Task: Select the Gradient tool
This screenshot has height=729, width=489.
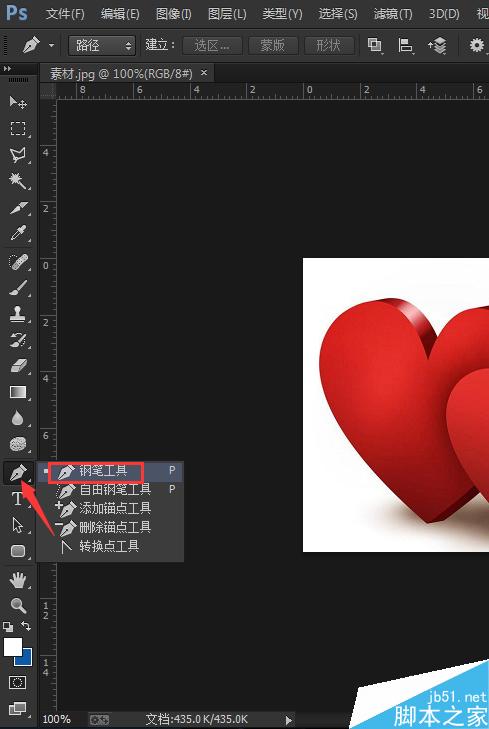Action: tap(18, 392)
